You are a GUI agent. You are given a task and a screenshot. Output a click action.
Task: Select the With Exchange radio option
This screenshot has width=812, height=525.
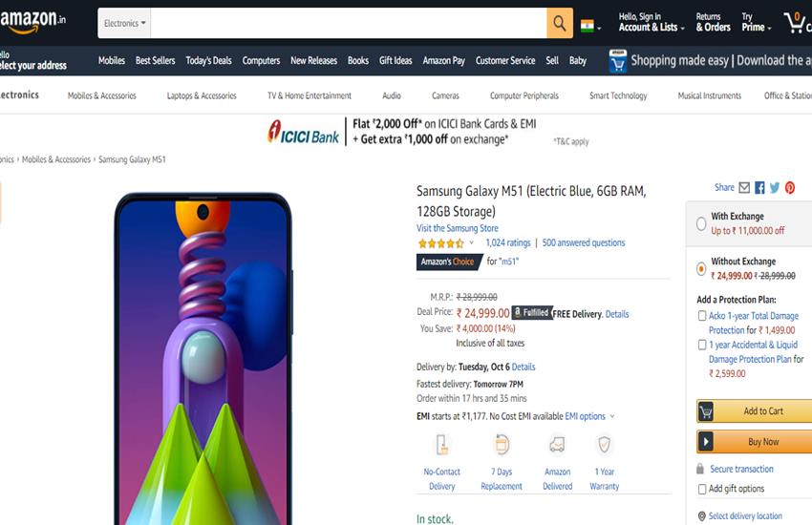tap(702, 223)
